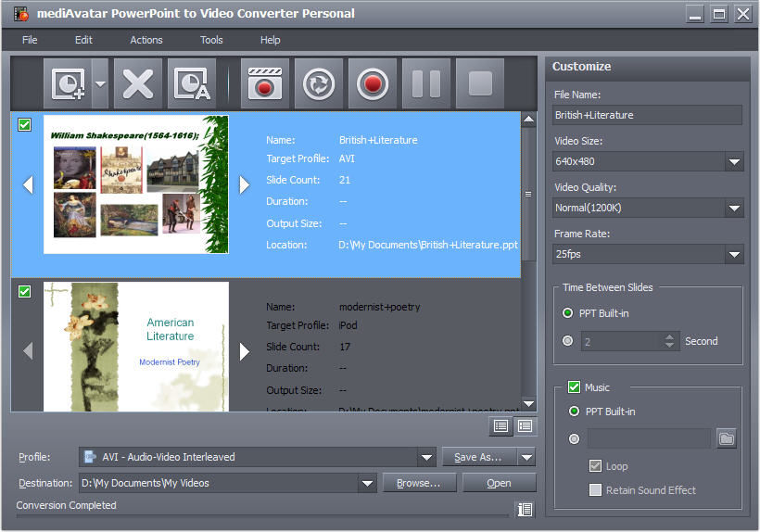Screen dimensions: 760x532
Task: Click the American Literature slide thumbnail
Action: [x=136, y=347]
